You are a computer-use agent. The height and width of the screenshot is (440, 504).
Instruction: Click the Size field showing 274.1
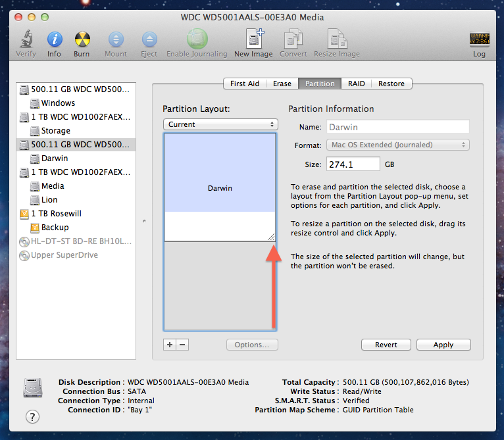tap(353, 164)
